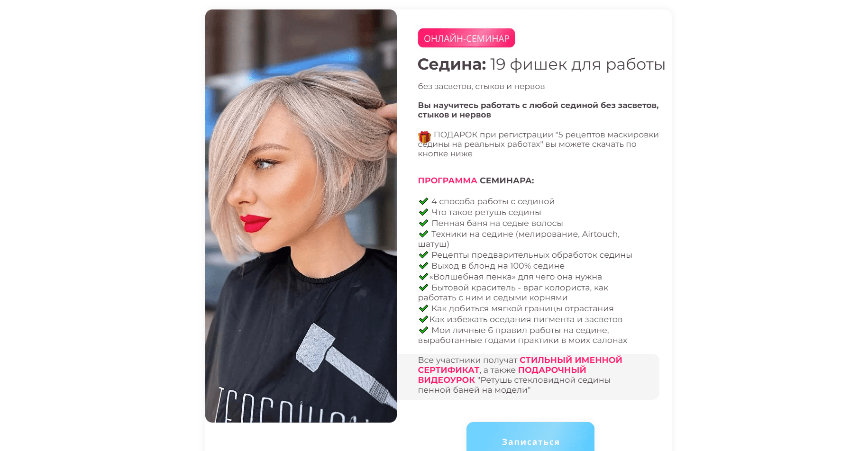The image size is (868, 451).
Task: Click the ПОДАРОЧНЫЙ ВИДЕОУРОК pink text
Action: 502,375
